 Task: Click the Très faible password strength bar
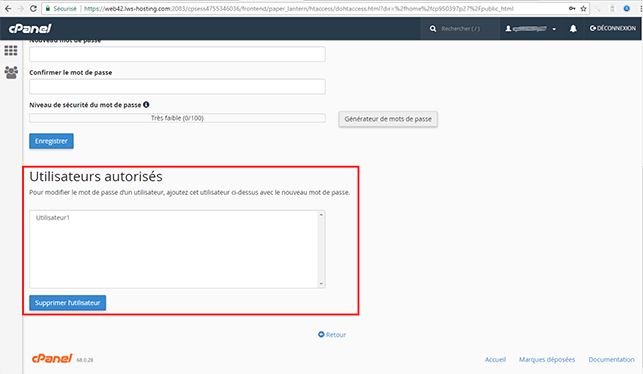coord(177,118)
